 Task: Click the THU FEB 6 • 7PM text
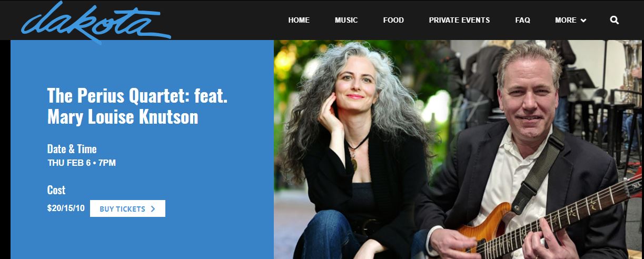(82, 163)
